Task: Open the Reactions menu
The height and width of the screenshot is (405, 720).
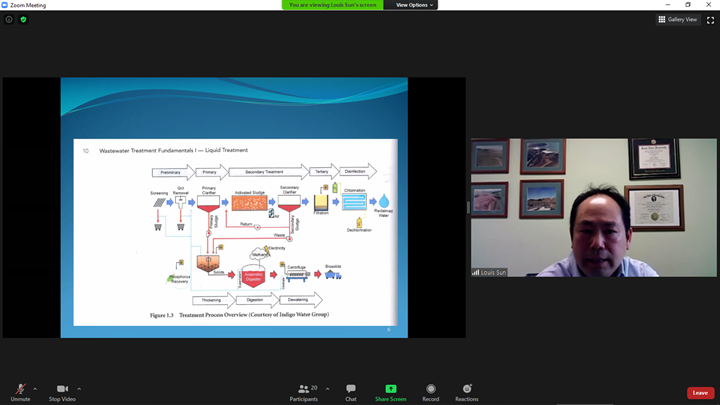Action: pyautogui.click(x=467, y=393)
